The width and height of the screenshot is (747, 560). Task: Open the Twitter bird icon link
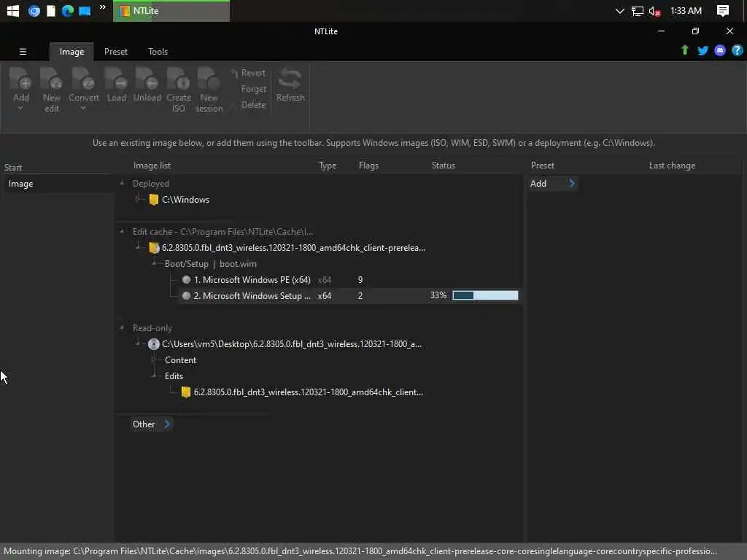click(x=703, y=50)
